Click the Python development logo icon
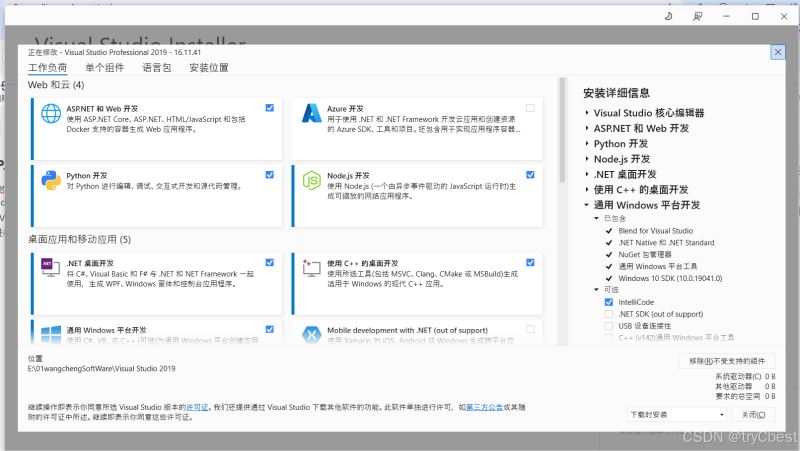The image size is (800, 451). (51, 180)
